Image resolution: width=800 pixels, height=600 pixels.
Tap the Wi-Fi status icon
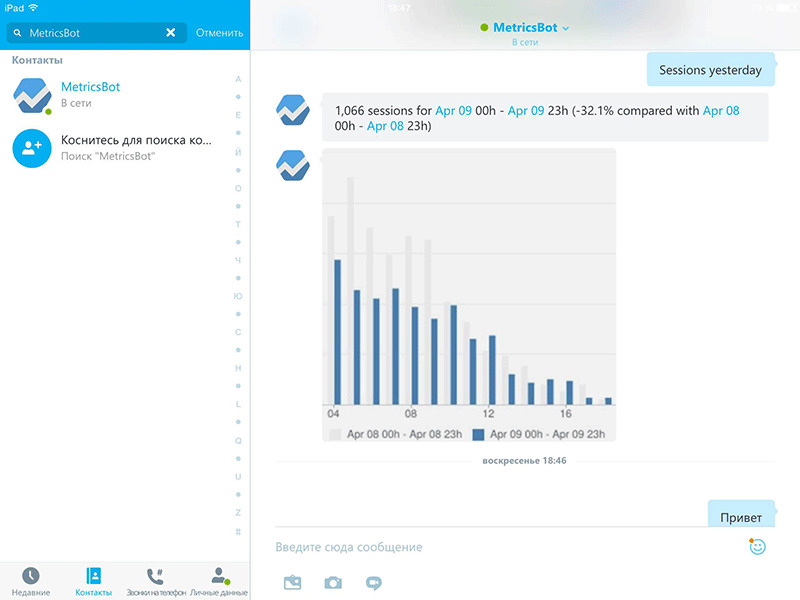pos(34,8)
